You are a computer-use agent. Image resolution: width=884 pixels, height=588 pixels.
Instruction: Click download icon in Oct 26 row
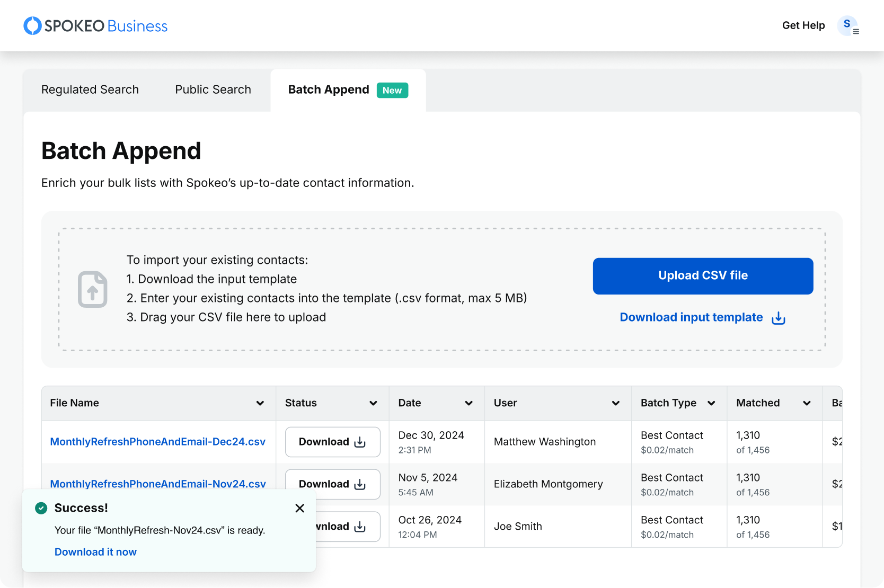coord(360,527)
